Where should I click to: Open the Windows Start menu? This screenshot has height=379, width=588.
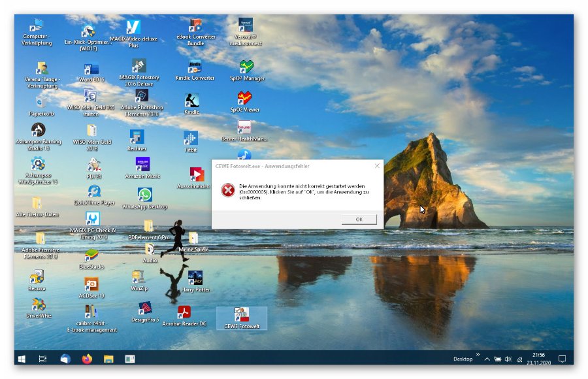point(22,359)
